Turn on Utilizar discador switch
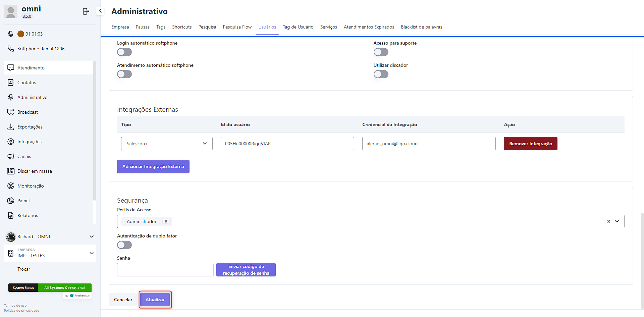The height and width of the screenshot is (317, 644). coord(381,74)
